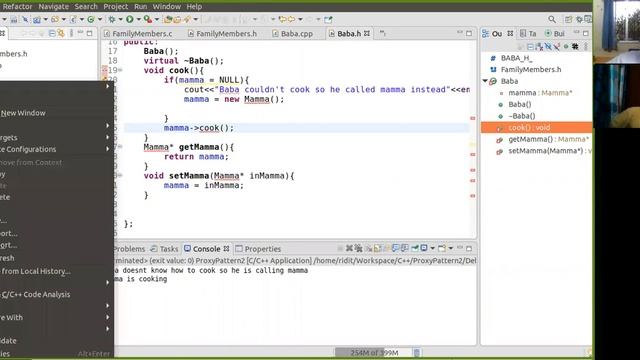
Task: Toggle Group Includes icon in Outline toolbar
Action: click(575, 47)
